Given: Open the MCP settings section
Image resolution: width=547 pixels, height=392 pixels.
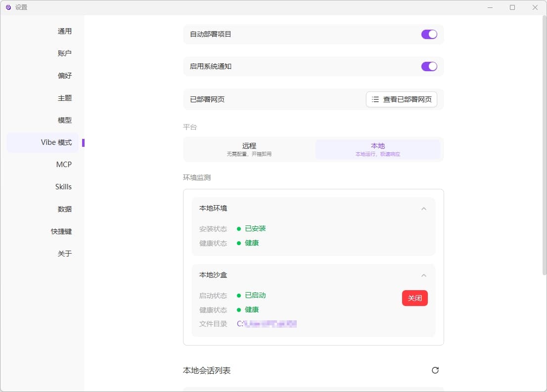Looking at the screenshot, I should pyautogui.click(x=64, y=165).
